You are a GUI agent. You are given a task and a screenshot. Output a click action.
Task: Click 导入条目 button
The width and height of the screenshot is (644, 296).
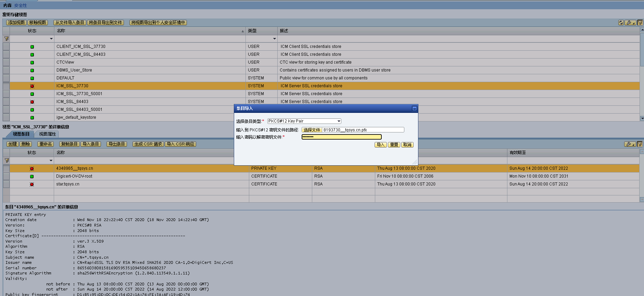pyautogui.click(x=91, y=144)
